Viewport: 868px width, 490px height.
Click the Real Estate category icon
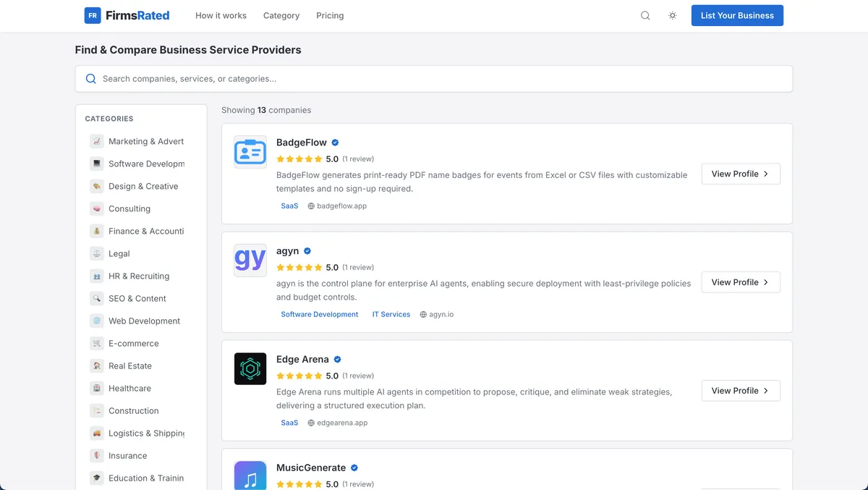point(97,366)
